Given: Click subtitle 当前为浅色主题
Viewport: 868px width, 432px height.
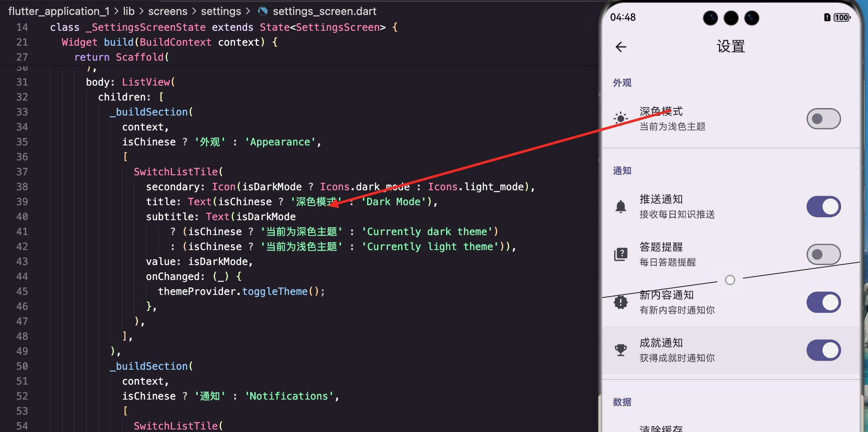Looking at the screenshot, I should click(672, 127).
